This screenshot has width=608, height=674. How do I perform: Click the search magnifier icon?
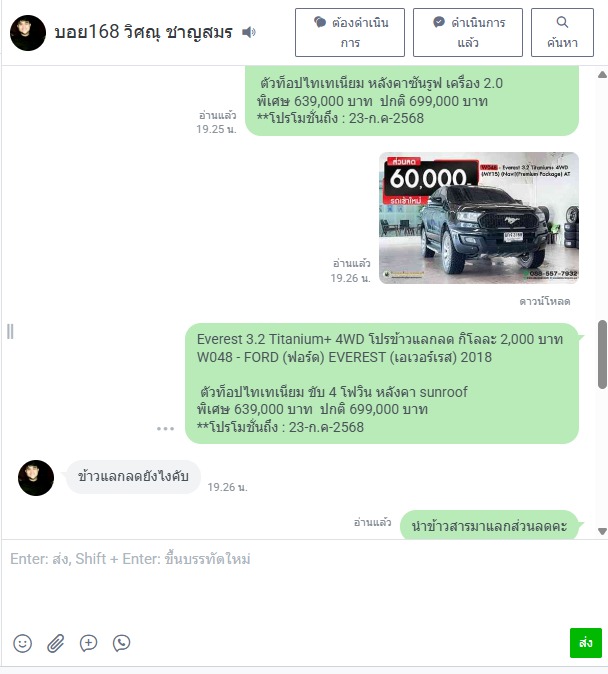coord(562,22)
